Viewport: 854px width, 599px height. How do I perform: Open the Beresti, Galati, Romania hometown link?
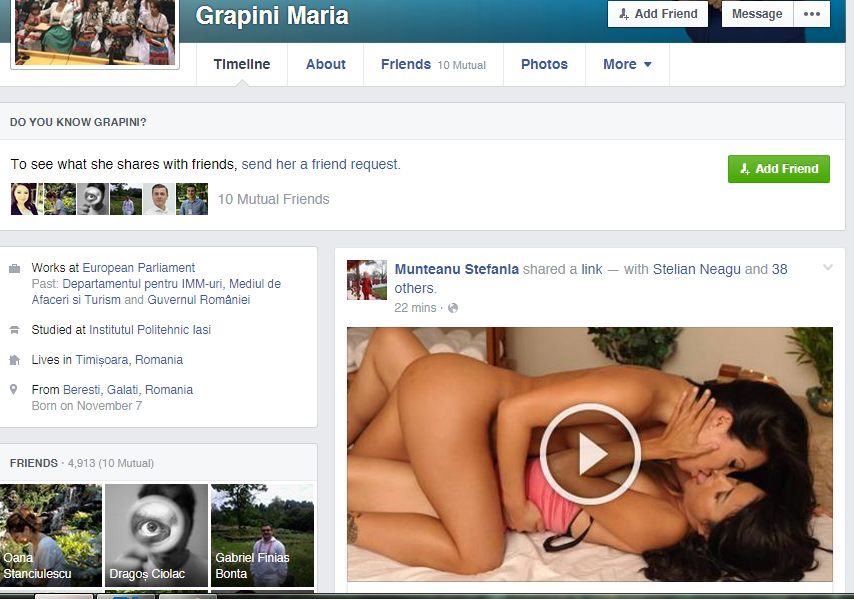click(x=128, y=390)
